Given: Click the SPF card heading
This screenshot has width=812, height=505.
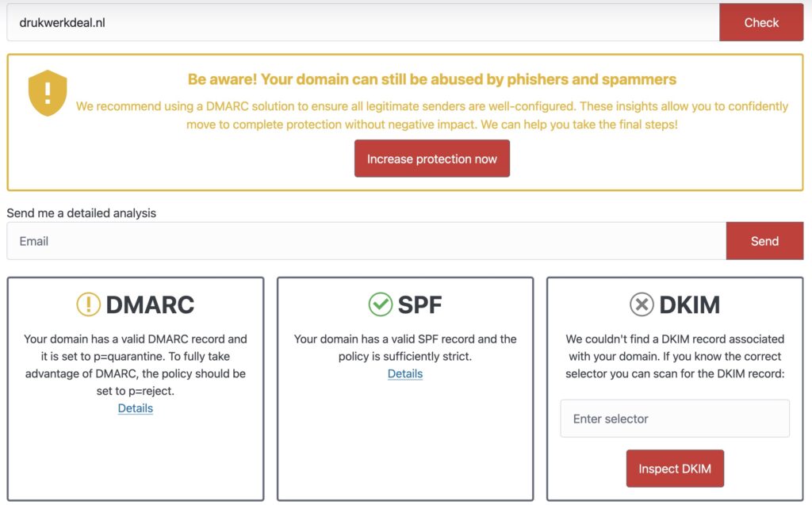Looking at the screenshot, I should pyautogui.click(x=419, y=304).
